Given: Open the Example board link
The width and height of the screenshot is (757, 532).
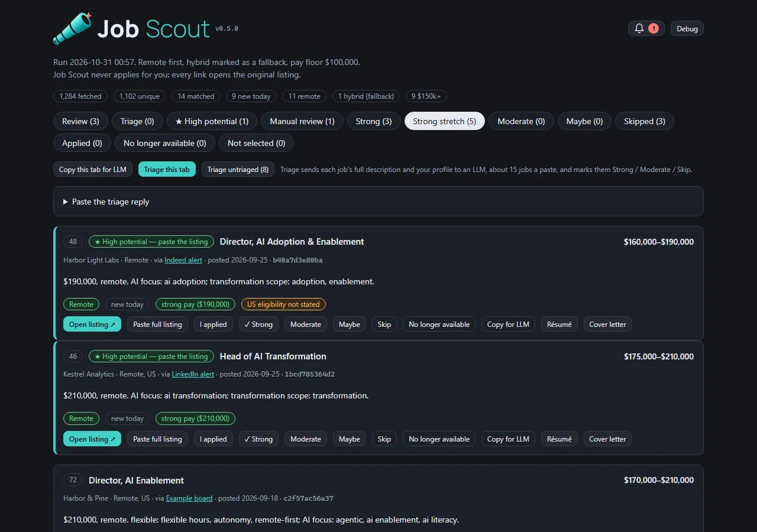Looking at the screenshot, I should pyautogui.click(x=189, y=498).
